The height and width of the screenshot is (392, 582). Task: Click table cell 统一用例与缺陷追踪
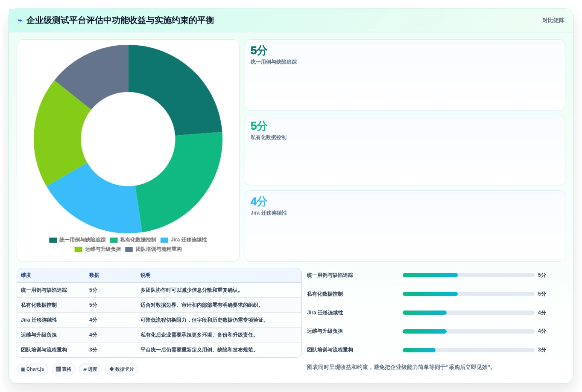pos(44,290)
